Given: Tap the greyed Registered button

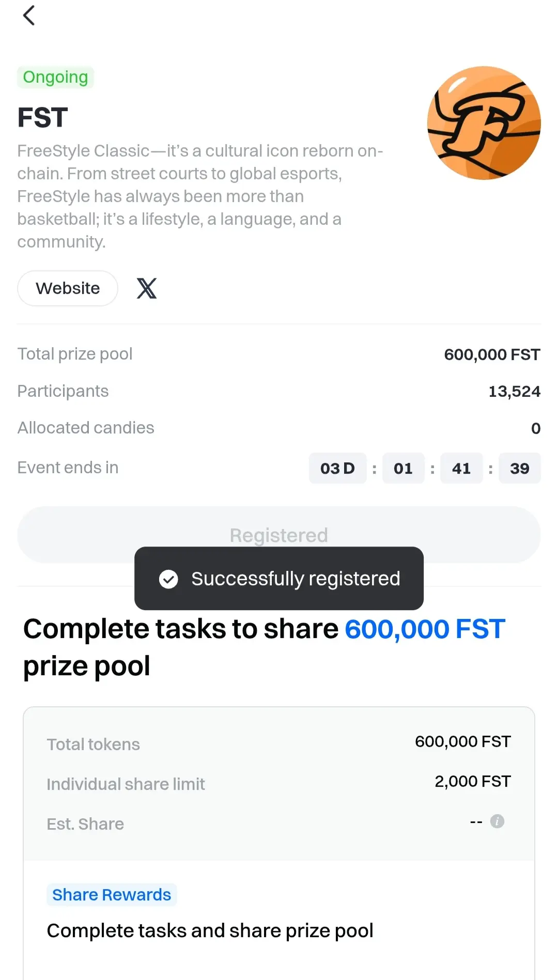Looking at the screenshot, I should (279, 535).
